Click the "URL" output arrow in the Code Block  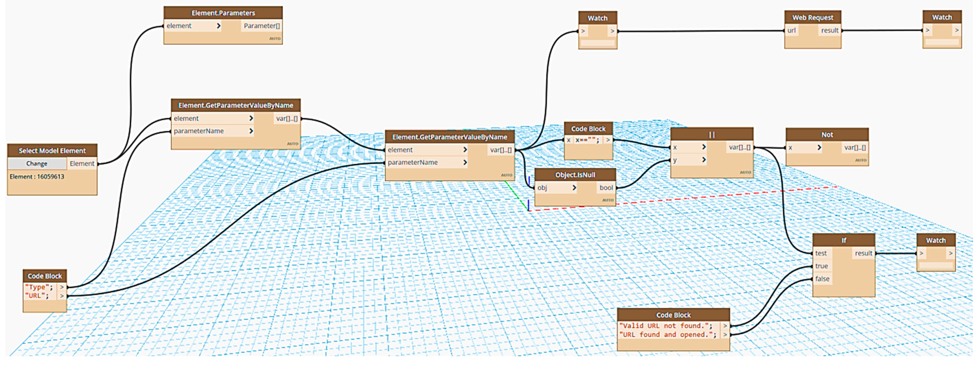[x=62, y=296]
